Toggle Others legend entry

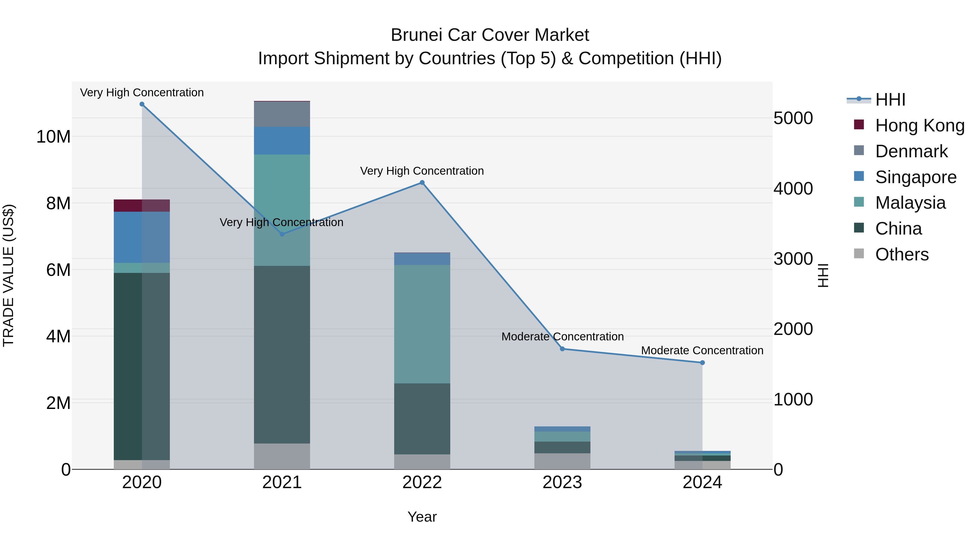coord(891,254)
